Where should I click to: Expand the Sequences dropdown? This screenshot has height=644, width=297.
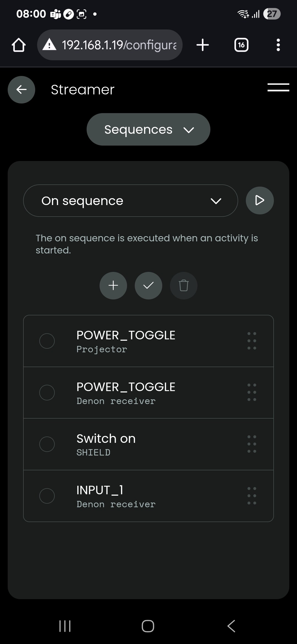pyautogui.click(x=148, y=129)
